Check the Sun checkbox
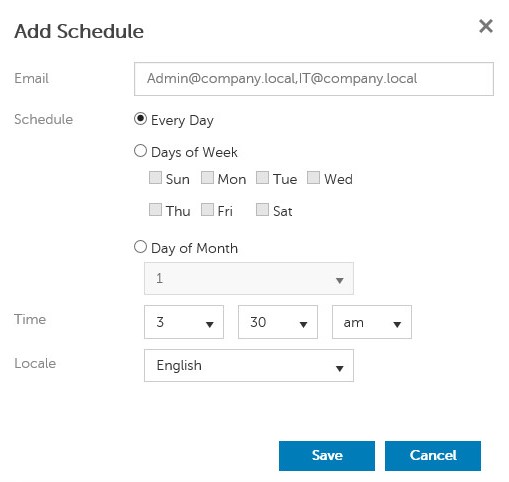Image resolution: width=509 pixels, height=482 pixels. tap(155, 178)
